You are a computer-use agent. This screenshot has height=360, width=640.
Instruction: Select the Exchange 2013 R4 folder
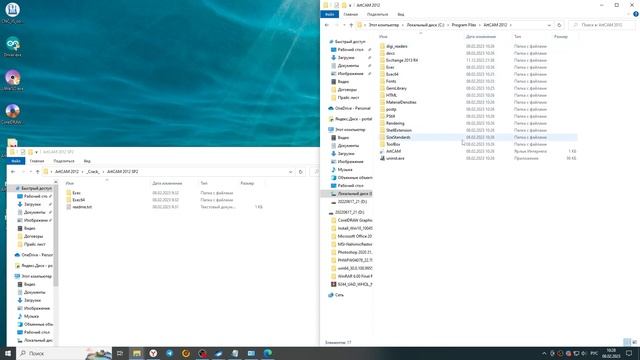tap(402, 60)
